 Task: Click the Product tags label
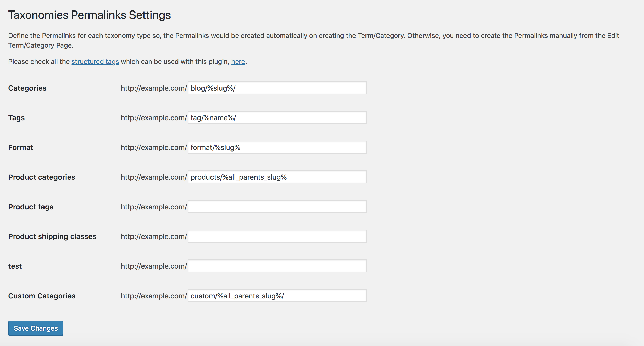[31, 207]
